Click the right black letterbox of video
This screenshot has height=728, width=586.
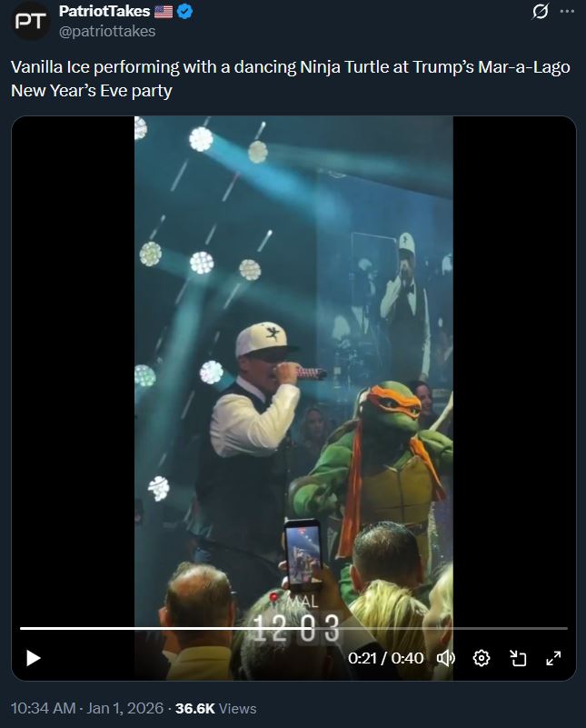(514, 372)
